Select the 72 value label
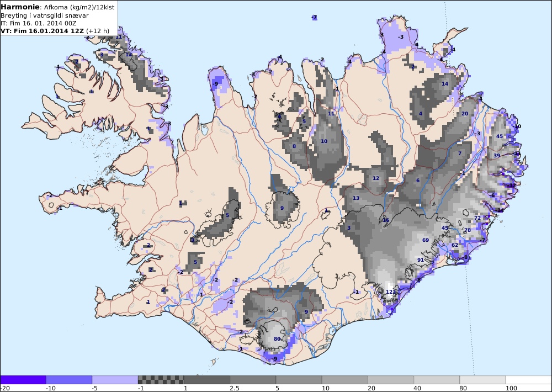Image resolution: width=552 pixels, height=392 pixels. [x=477, y=218]
